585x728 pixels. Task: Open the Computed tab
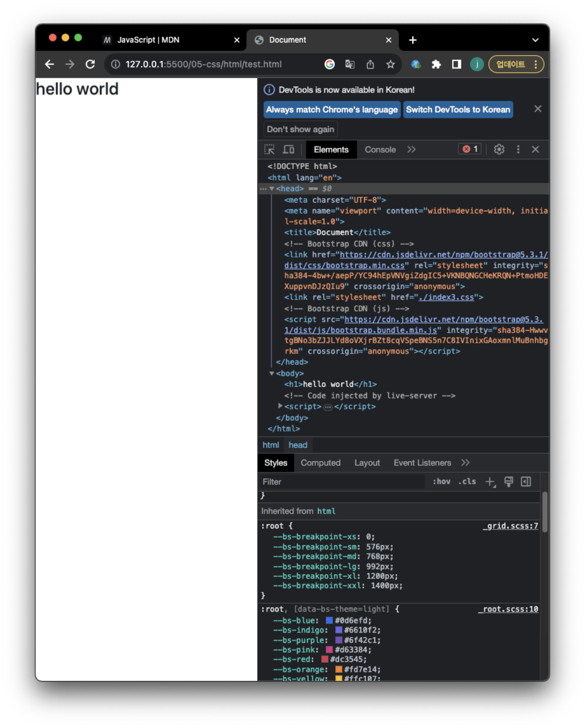coord(320,462)
